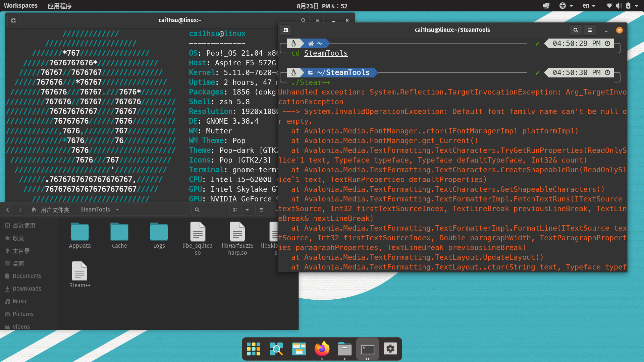Open a new terminal tab

[286, 30]
